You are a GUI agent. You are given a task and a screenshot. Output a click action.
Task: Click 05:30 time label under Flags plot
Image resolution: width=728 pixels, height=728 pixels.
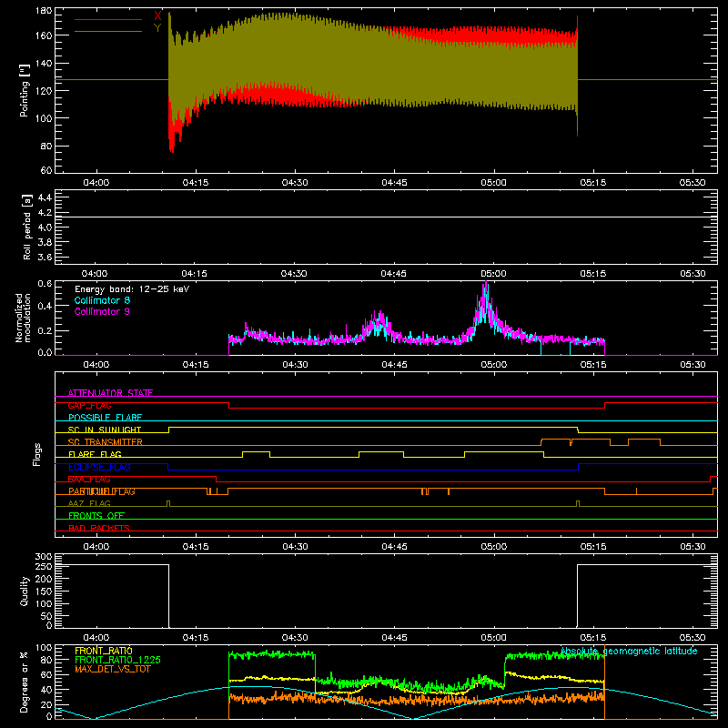click(693, 547)
